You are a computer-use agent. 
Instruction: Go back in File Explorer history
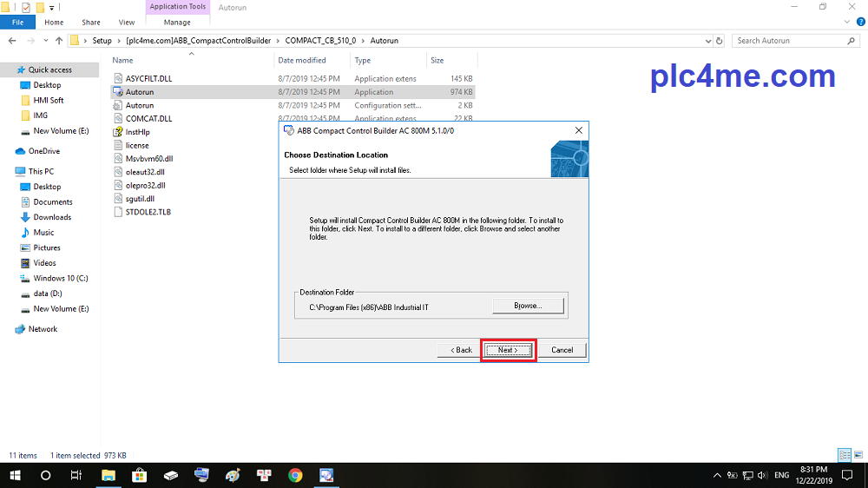[x=12, y=41]
